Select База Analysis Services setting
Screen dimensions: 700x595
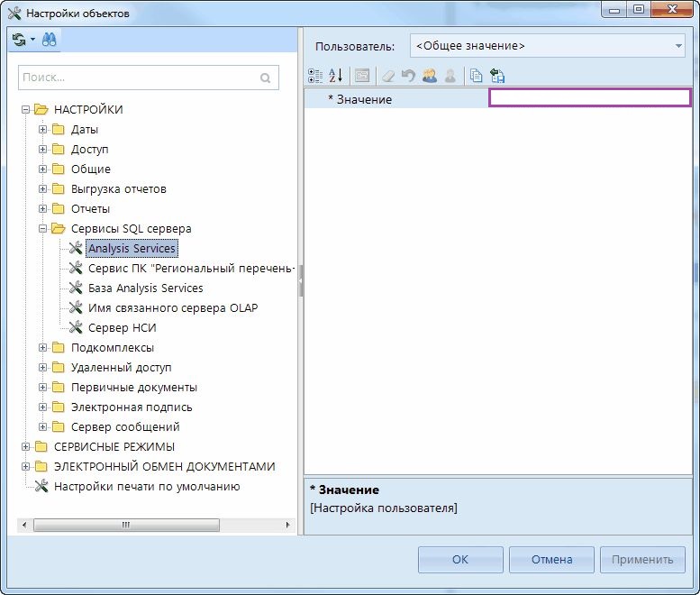pyautogui.click(x=145, y=288)
